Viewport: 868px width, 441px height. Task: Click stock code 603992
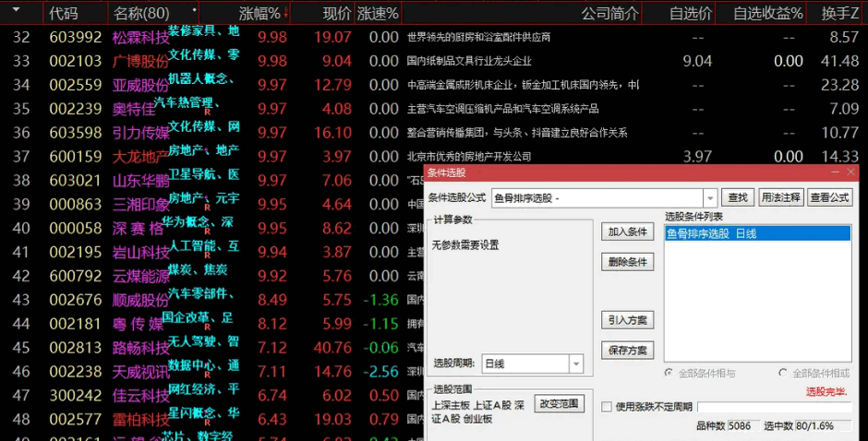point(76,37)
